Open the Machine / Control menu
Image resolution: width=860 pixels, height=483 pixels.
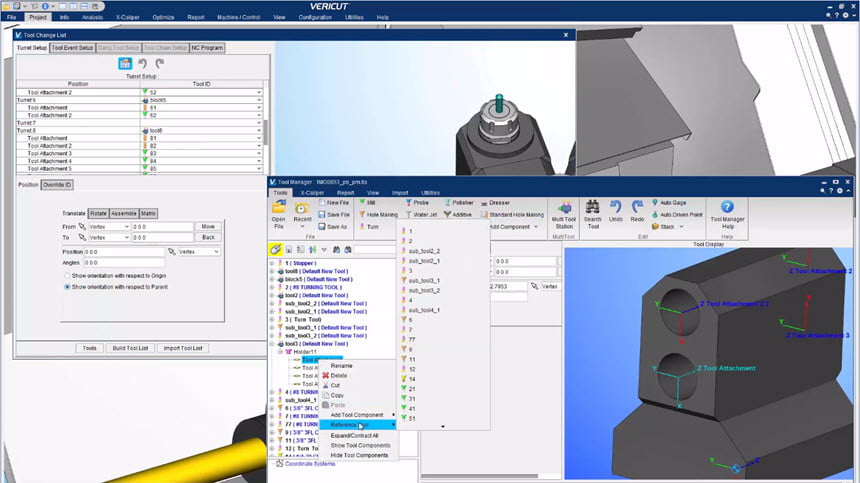pos(238,18)
